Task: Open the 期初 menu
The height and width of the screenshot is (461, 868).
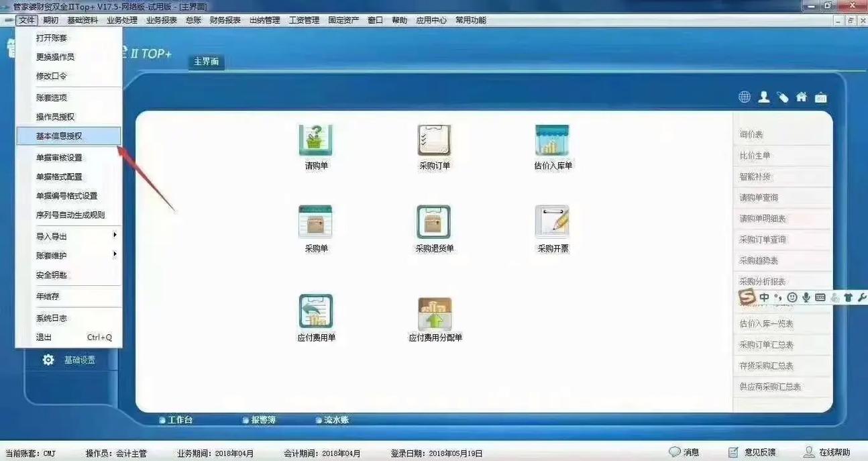Action: [51, 20]
